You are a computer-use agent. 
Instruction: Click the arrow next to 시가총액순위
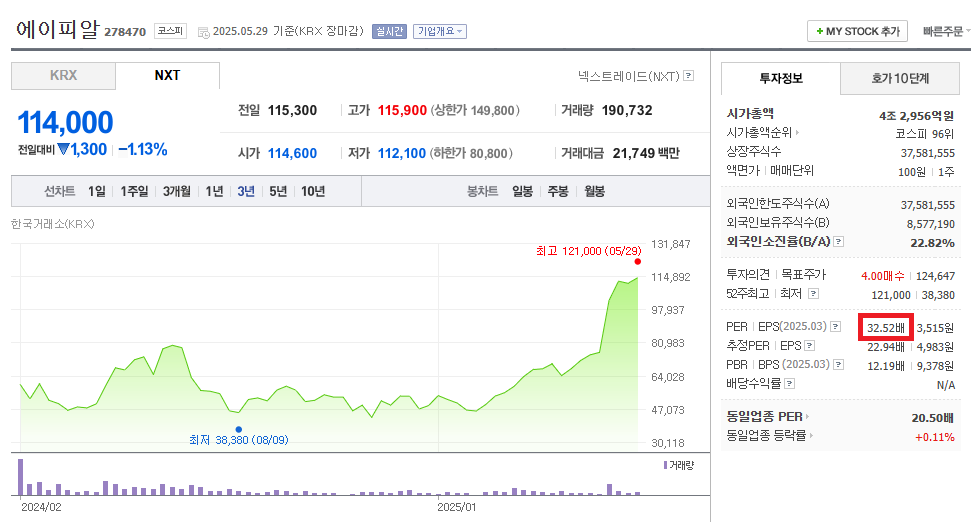click(797, 133)
